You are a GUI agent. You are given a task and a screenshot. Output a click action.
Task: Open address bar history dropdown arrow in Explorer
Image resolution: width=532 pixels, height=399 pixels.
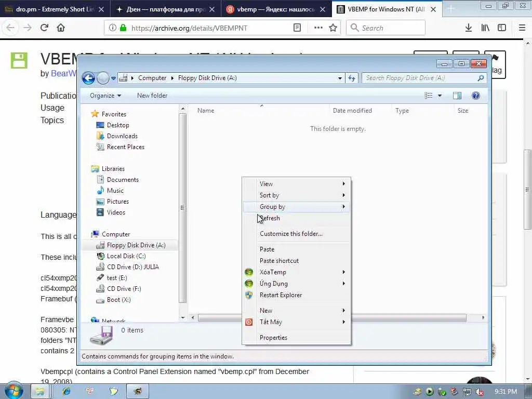pos(340,78)
